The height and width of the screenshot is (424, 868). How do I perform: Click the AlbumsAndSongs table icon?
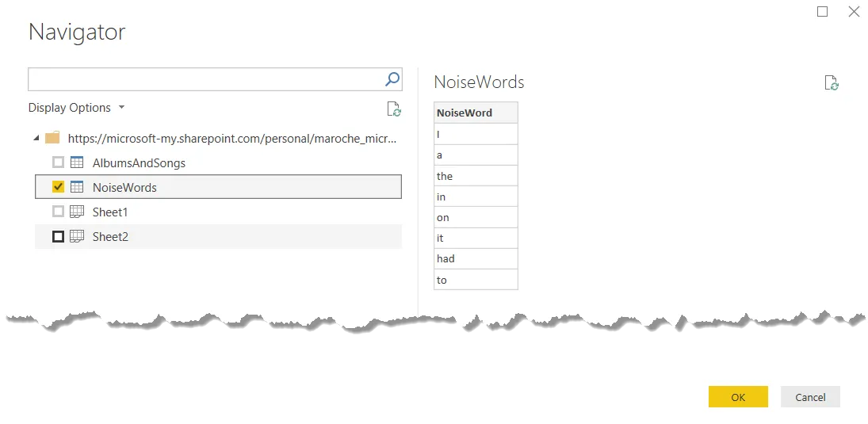click(x=77, y=162)
